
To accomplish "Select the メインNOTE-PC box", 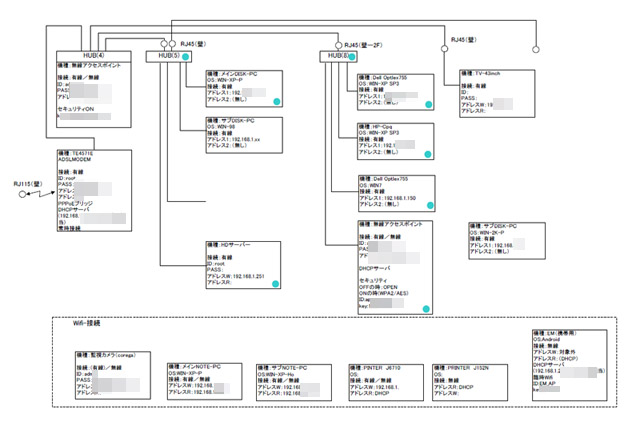I will tap(204, 382).
